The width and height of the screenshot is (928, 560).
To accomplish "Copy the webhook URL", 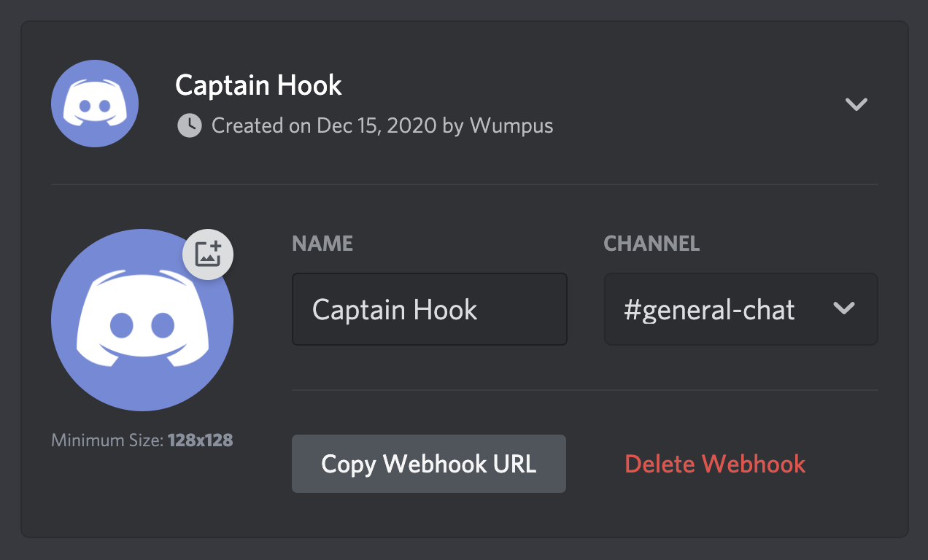I will point(429,463).
